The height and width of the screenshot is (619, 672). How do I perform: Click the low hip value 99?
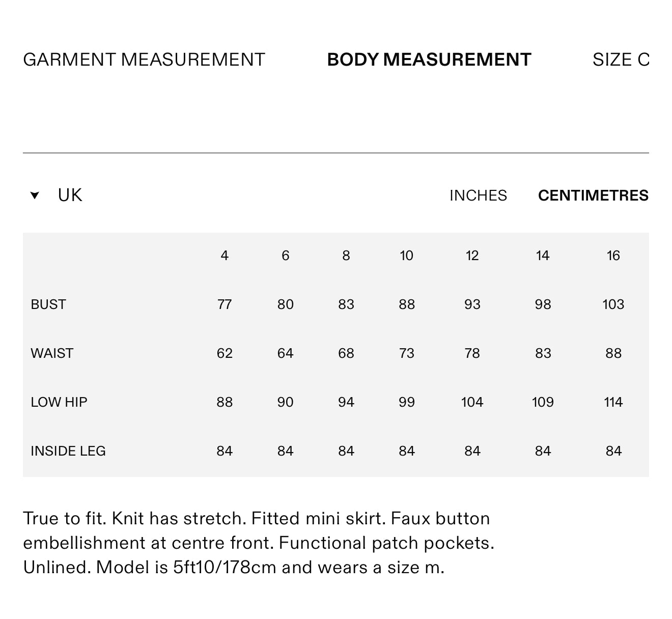pos(406,402)
